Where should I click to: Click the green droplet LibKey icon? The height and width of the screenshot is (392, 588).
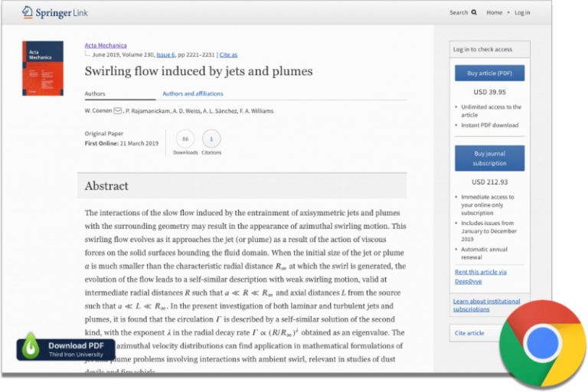pyautogui.click(x=31, y=346)
